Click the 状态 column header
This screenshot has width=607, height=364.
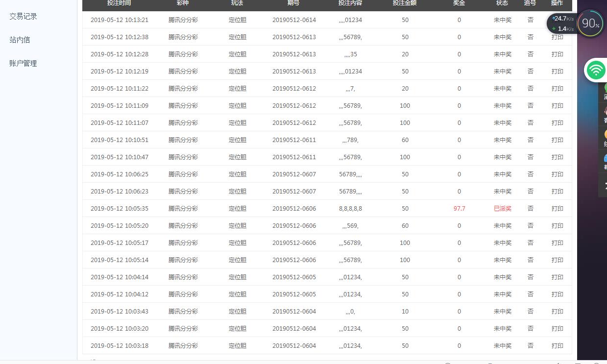pos(503,3)
